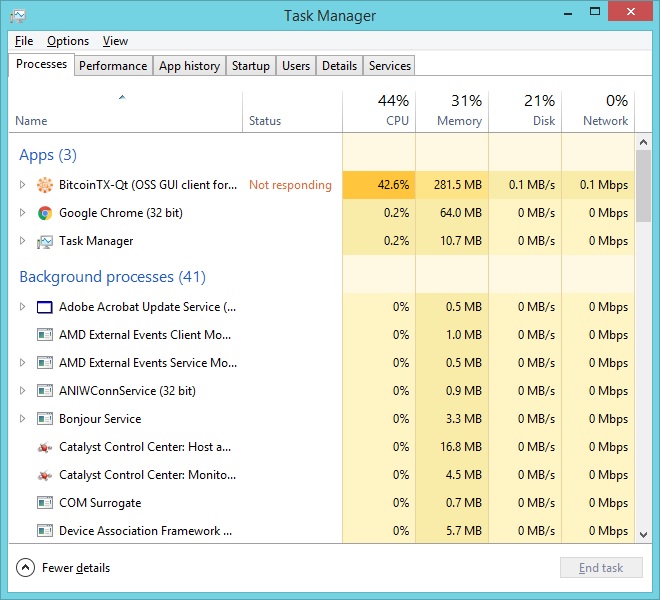Select the Bonjour Service process name
The height and width of the screenshot is (600, 660).
tap(100, 419)
